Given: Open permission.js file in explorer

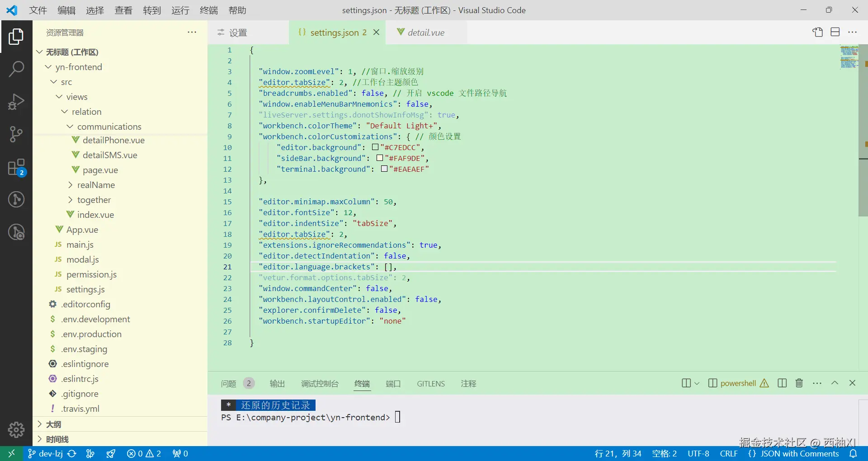Looking at the screenshot, I should 91,274.
